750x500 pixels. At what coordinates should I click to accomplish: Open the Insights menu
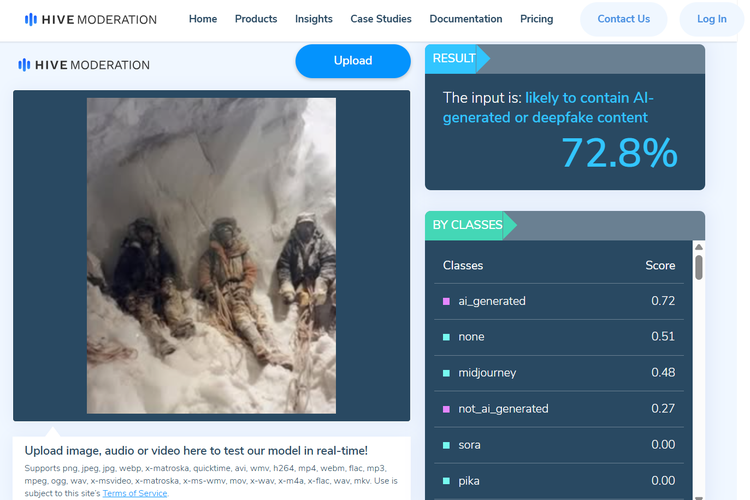pos(314,19)
